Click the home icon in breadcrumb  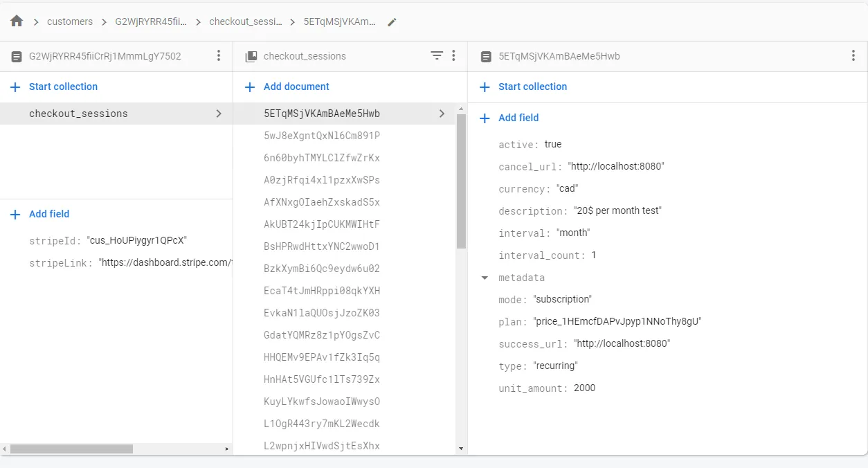click(17, 21)
